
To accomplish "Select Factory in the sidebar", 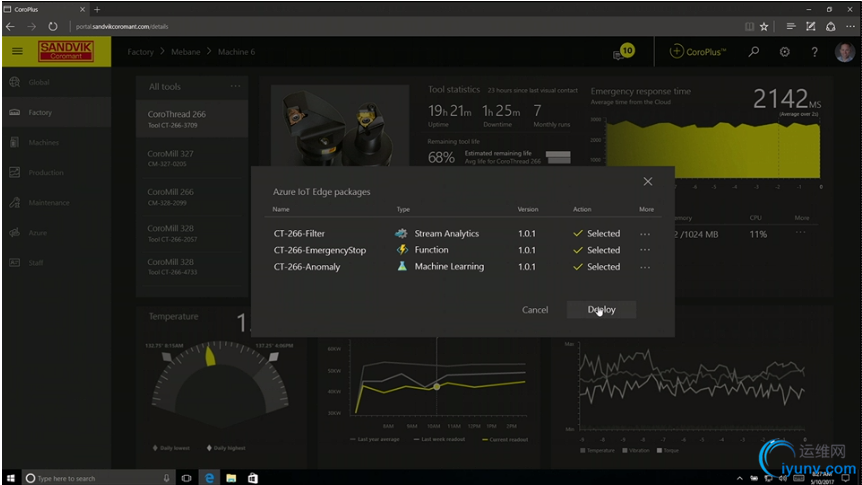I will tap(57, 112).
